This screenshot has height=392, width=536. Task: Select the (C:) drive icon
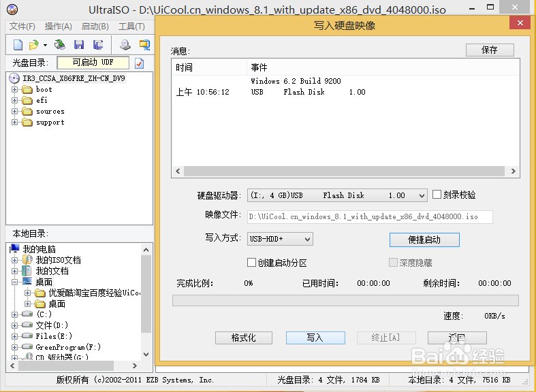coord(27,314)
